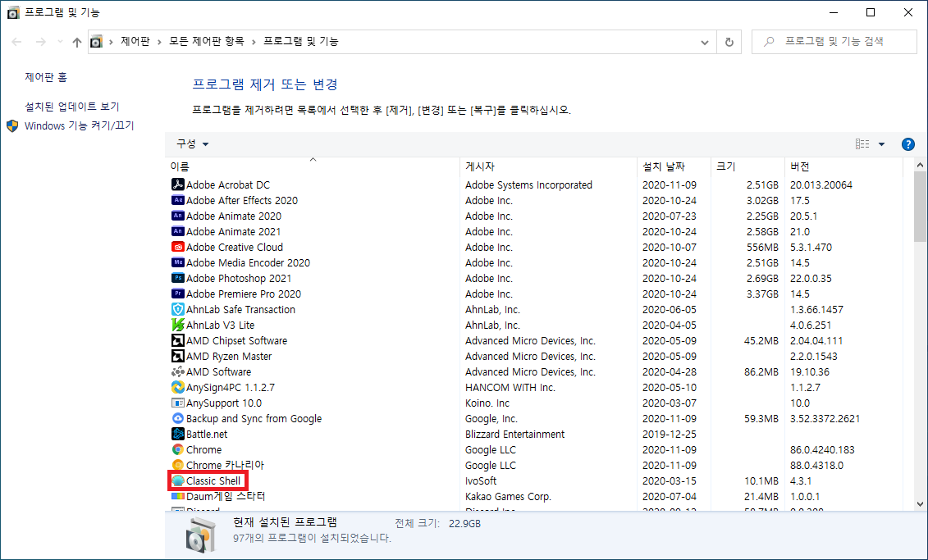The height and width of the screenshot is (560, 928).
Task: Open the 구성 dropdown menu
Action: pos(192,143)
